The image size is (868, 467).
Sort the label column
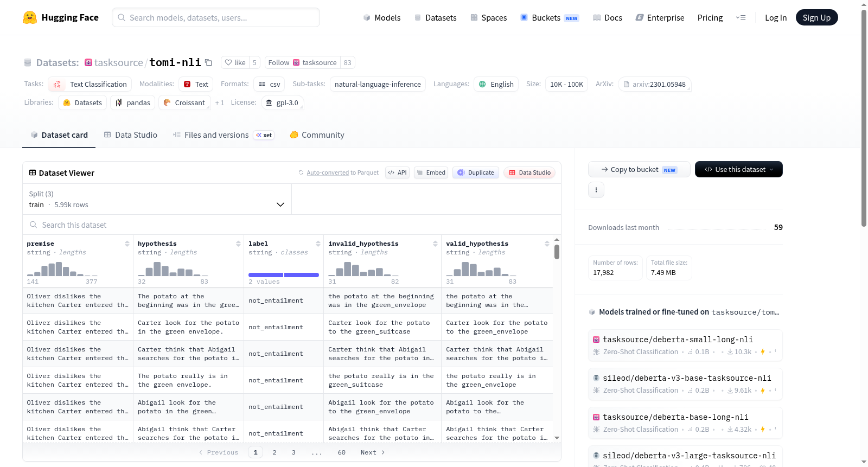pos(318,244)
